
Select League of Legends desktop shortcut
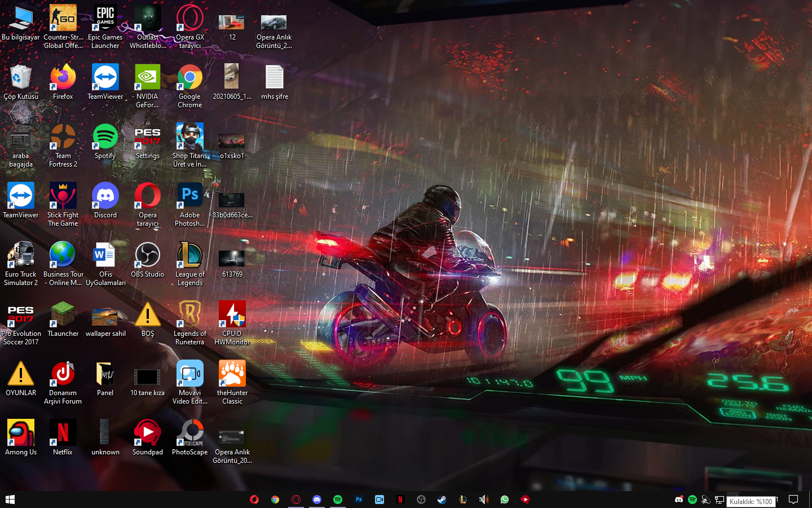pos(190,264)
